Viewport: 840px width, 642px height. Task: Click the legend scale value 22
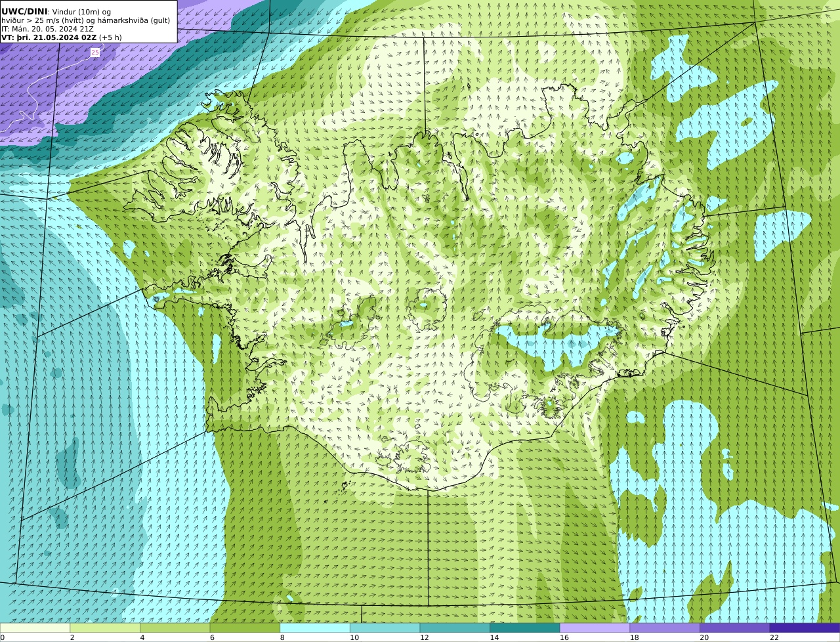pos(774,637)
